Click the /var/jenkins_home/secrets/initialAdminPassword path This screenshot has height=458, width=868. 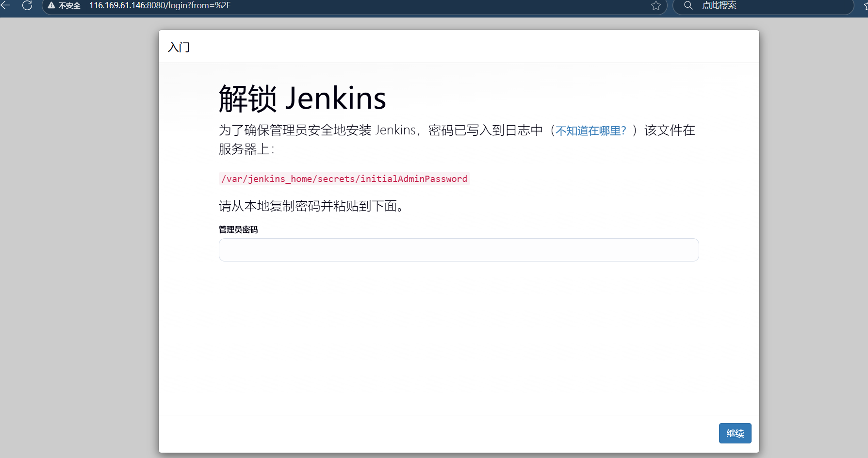point(344,179)
